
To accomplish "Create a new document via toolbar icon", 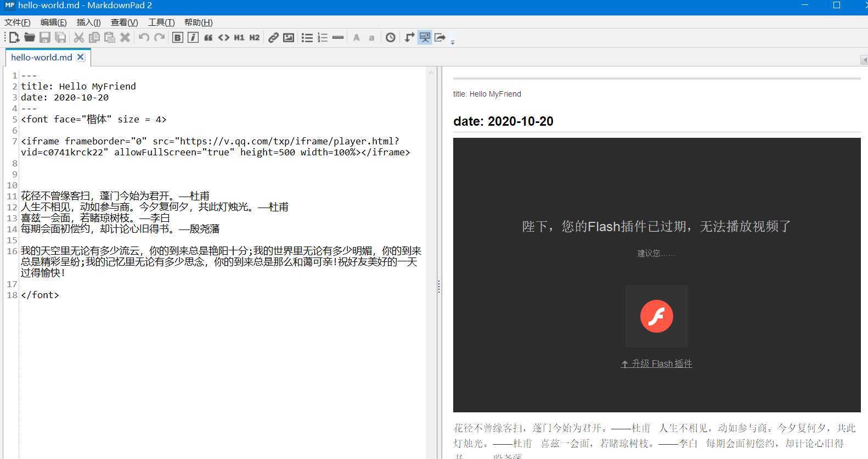I will [14, 37].
